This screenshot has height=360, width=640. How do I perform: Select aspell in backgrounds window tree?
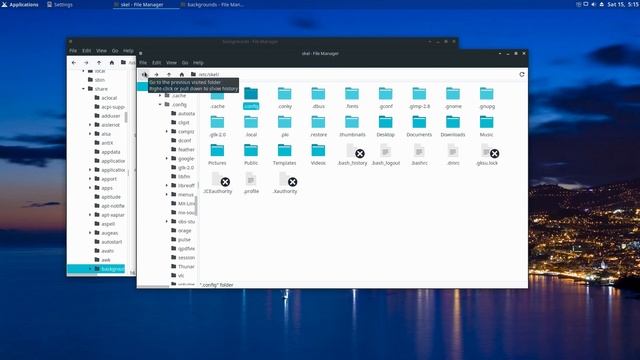click(x=105, y=224)
